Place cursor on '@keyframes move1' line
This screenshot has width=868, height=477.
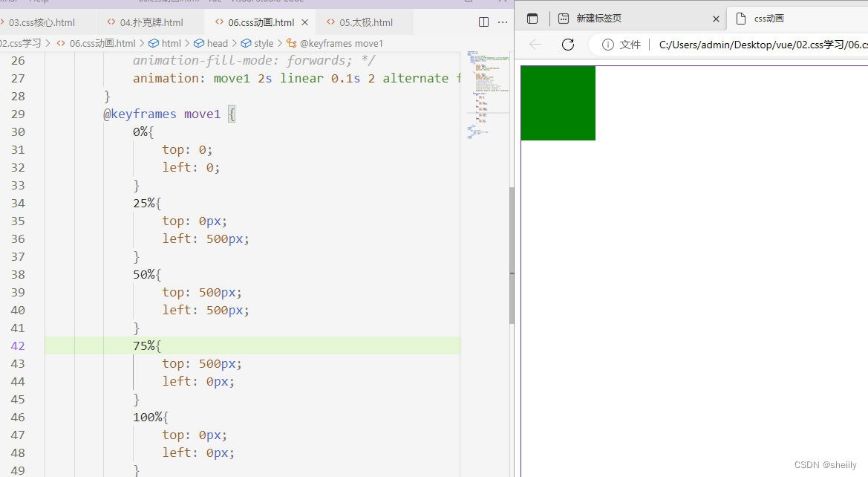[169, 114]
